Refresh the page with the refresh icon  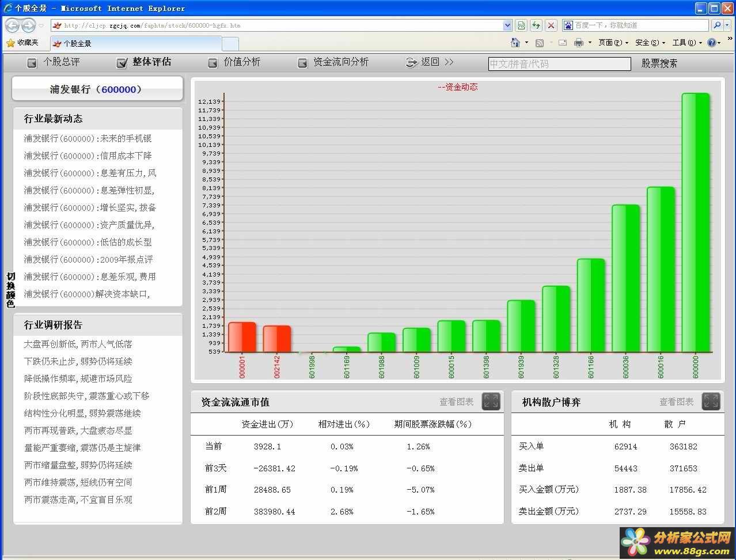(536, 25)
